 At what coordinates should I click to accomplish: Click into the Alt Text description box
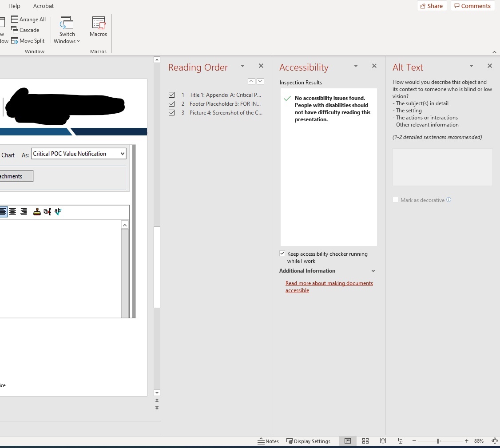click(443, 167)
